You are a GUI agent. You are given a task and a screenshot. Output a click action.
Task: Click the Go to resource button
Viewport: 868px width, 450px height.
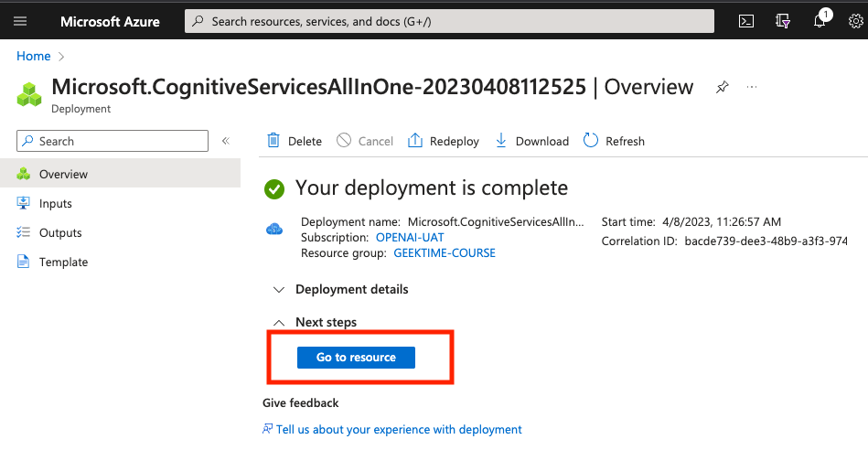click(356, 357)
